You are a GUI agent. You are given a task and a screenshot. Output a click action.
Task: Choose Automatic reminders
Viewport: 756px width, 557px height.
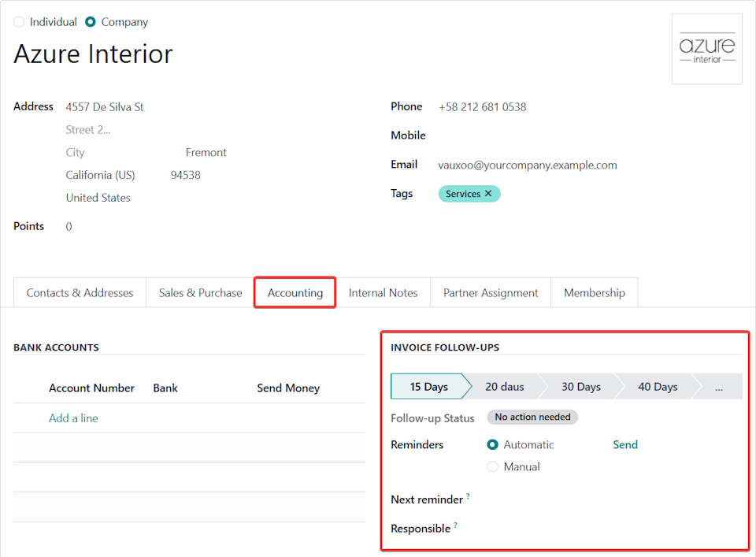(492, 444)
